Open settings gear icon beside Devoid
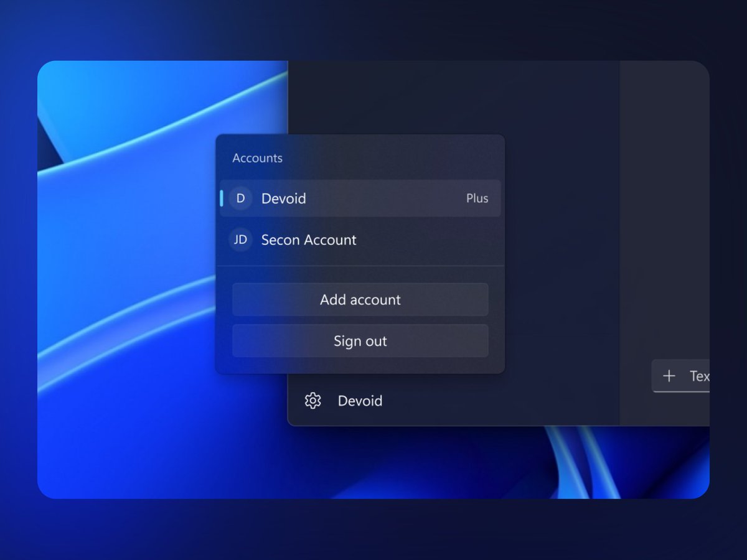 click(312, 401)
